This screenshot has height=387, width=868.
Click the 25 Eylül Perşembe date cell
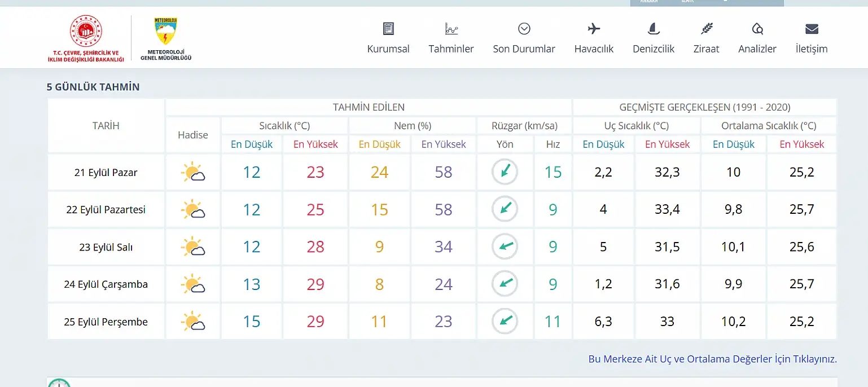coord(106,322)
